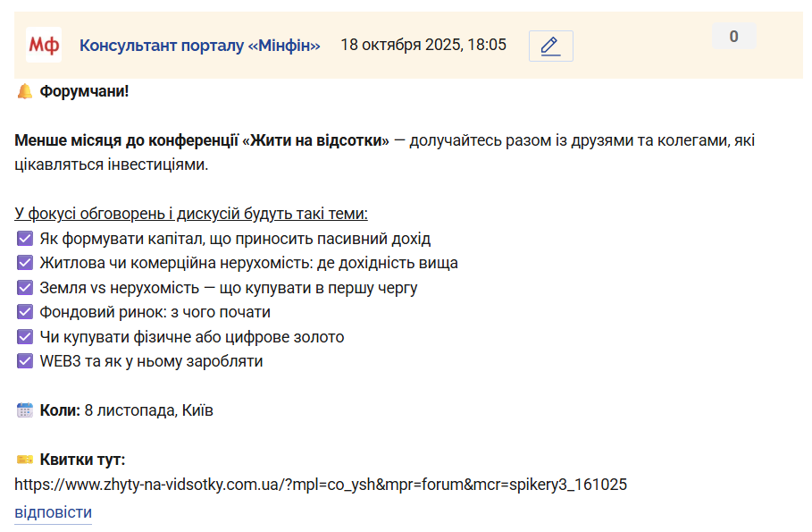Viewport: 812px width, 532px height.
Task: Click the 8 листопада, Київ date text
Action: click(x=149, y=410)
